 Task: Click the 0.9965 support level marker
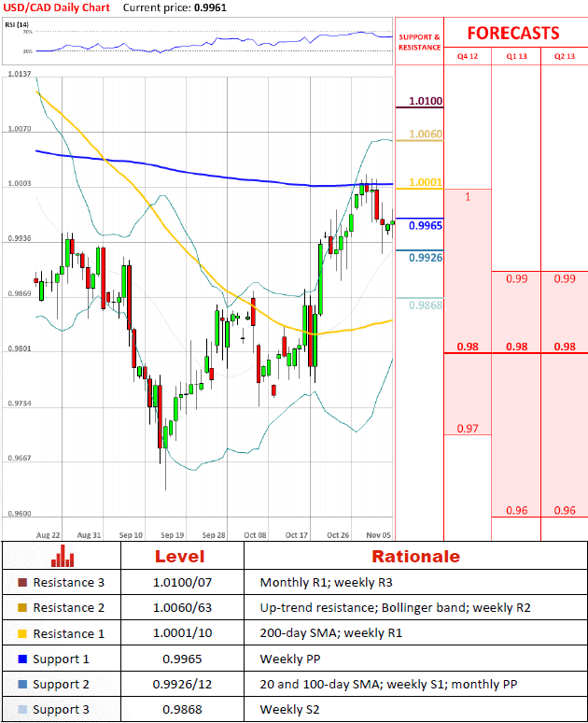tap(425, 226)
